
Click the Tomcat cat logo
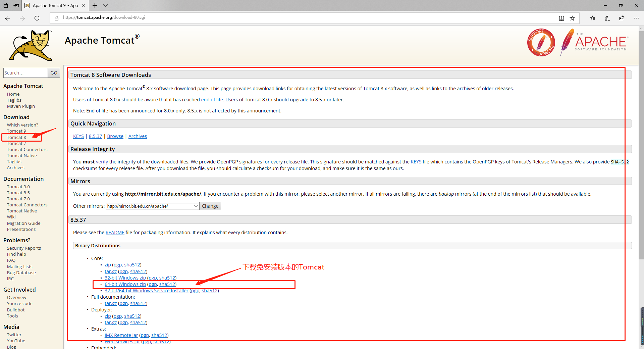31,45
